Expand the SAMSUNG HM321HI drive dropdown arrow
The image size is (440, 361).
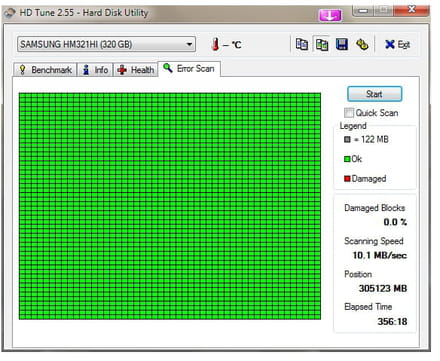tap(189, 44)
